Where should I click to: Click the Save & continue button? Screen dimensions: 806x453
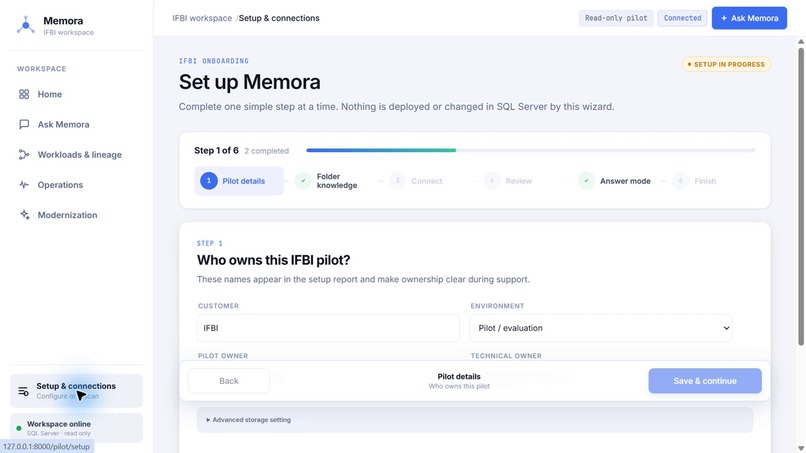(705, 381)
